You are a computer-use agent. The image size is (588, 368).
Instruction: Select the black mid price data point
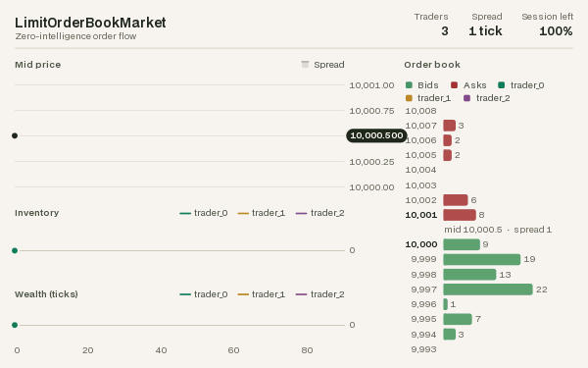[15, 135]
